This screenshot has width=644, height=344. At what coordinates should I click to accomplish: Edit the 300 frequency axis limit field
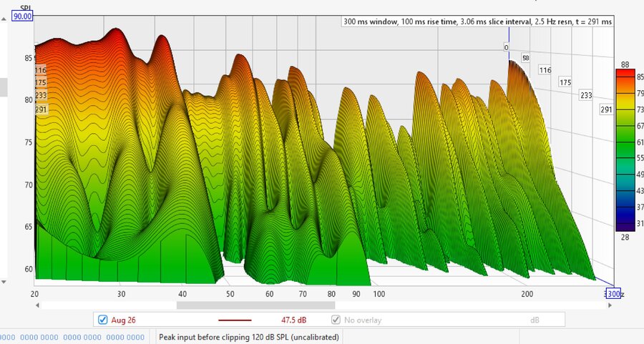[x=614, y=293]
